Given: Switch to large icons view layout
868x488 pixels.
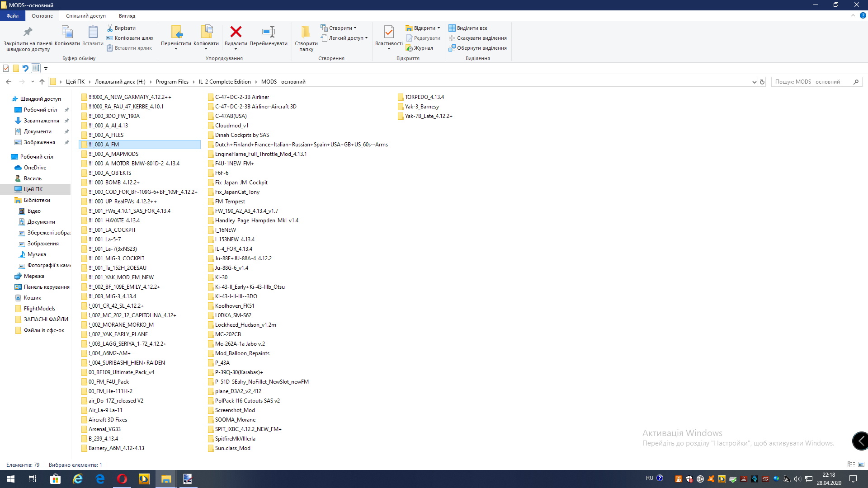Looking at the screenshot, I should click(x=861, y=464).
